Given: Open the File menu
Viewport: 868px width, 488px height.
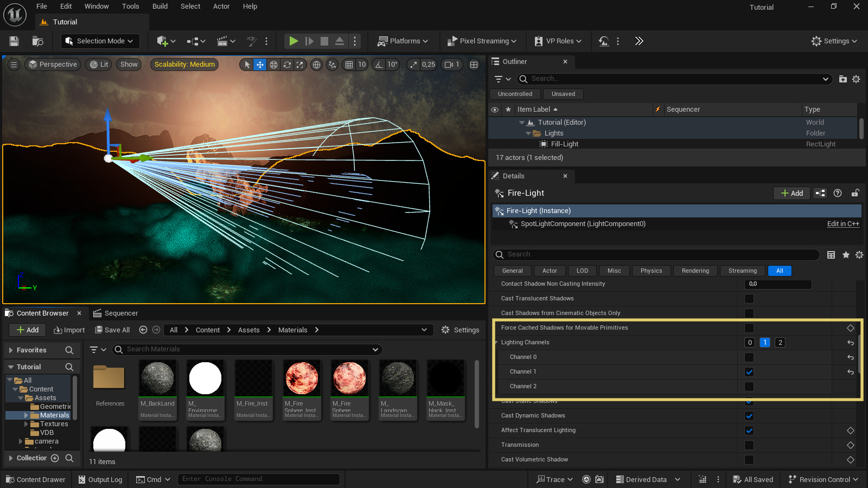Looking at the screenshot, I should 42,7.
